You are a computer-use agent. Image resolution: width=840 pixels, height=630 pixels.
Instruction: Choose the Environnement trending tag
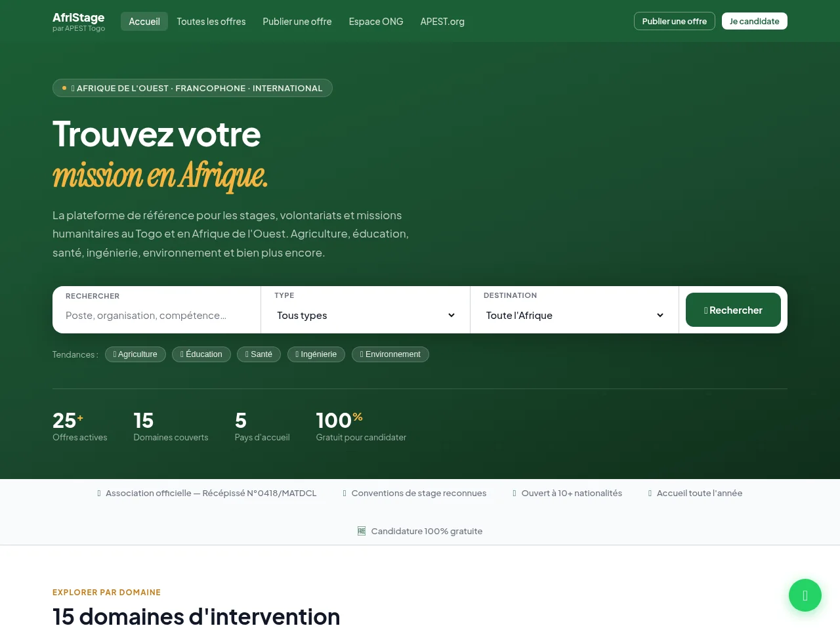(390, 354)
